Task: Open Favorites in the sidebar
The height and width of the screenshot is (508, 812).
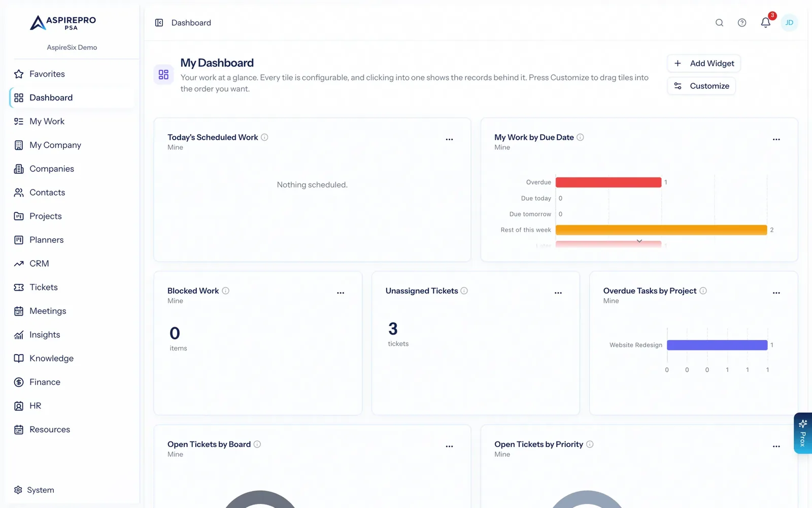Action: pos(73,74)
